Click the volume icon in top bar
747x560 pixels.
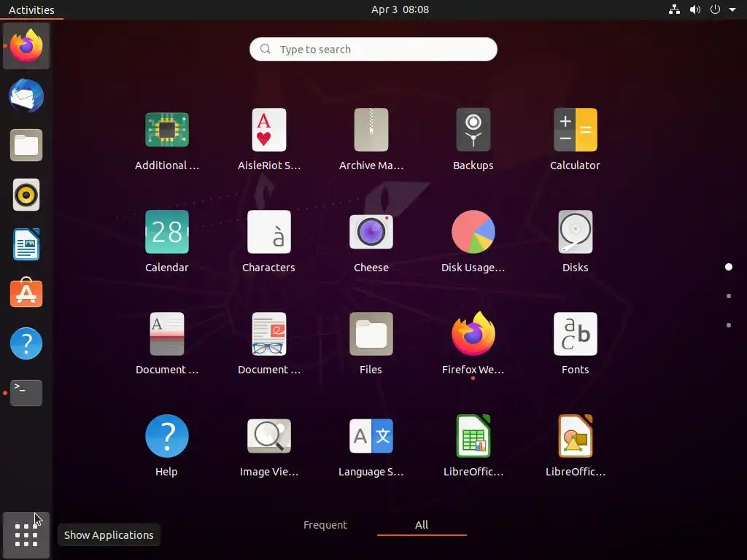[x=695, y=9]
